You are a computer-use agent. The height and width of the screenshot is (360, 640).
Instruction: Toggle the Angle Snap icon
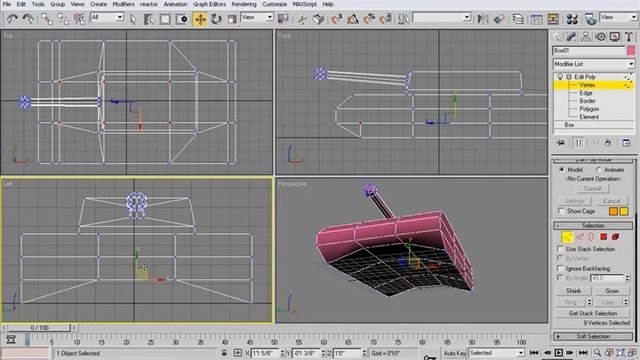(353, 19)
